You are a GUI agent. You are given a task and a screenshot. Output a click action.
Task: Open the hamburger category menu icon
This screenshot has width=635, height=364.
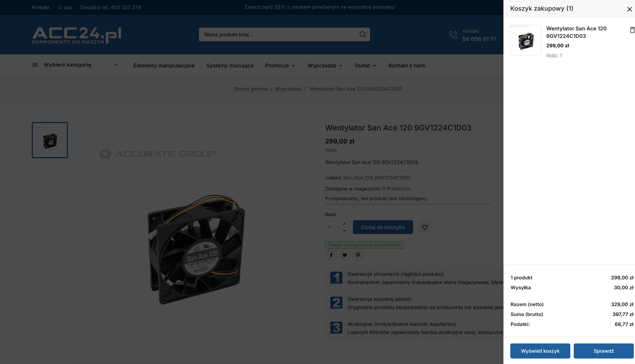[x=35, y=65]
